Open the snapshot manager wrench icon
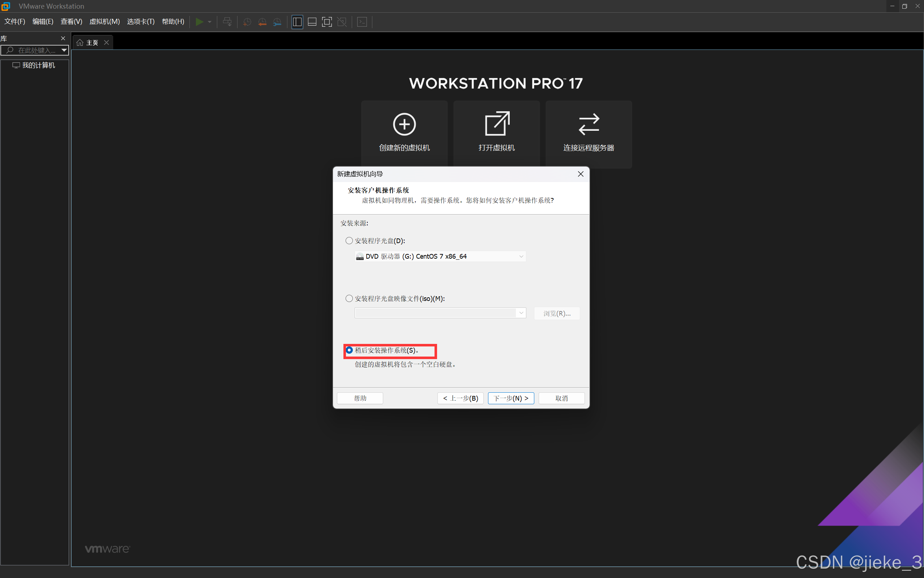Viewport: 924px width, 578px height. point(277,22)
